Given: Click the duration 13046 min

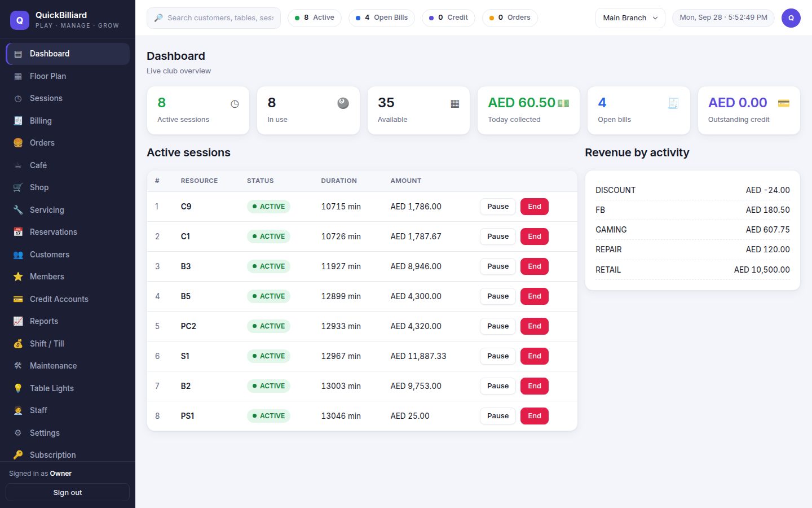Looking at the screenshot, I should tap(341, 416).
